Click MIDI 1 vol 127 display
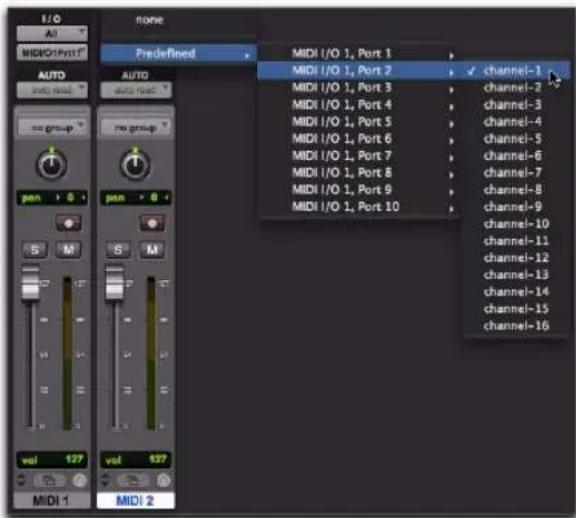 tap(52, 460)
